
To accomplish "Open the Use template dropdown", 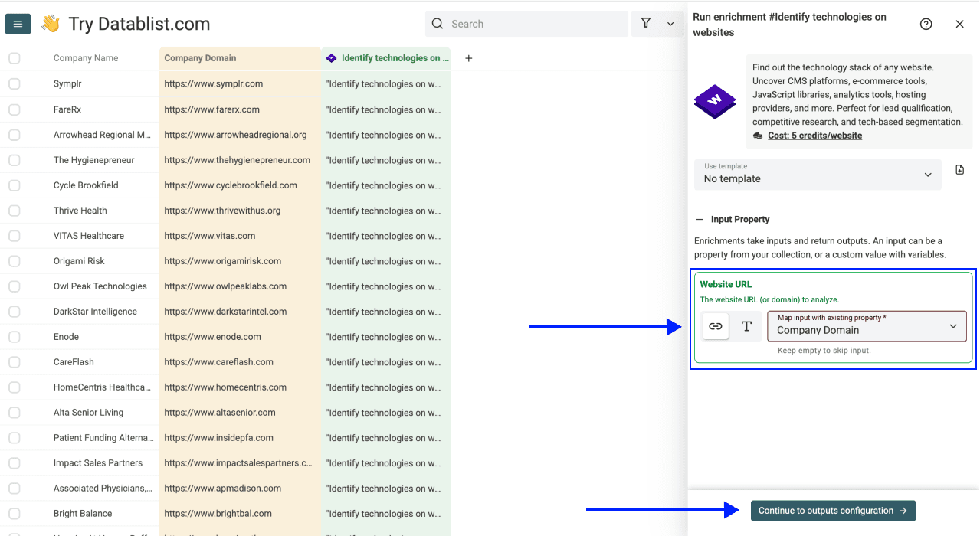I will pyautogui.click(x=818, y=175).
